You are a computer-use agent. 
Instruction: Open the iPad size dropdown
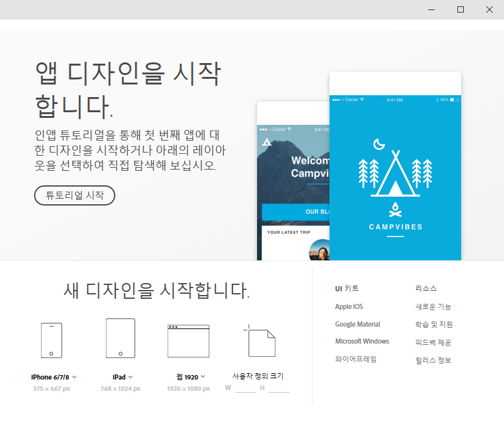[x=129, y=376]
